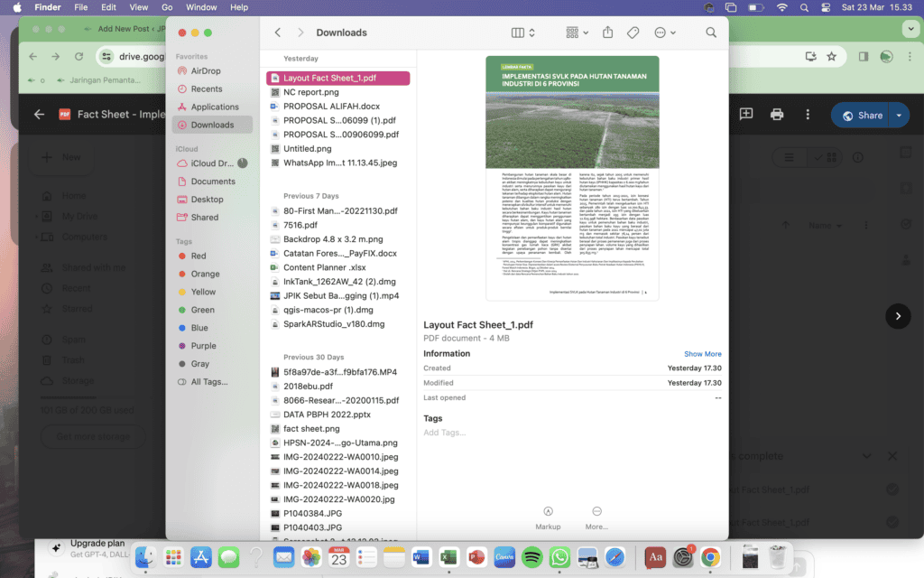Open Control Center in menu bar
The height and width of the screenshot is (578, 924).
tap(826, 7)
